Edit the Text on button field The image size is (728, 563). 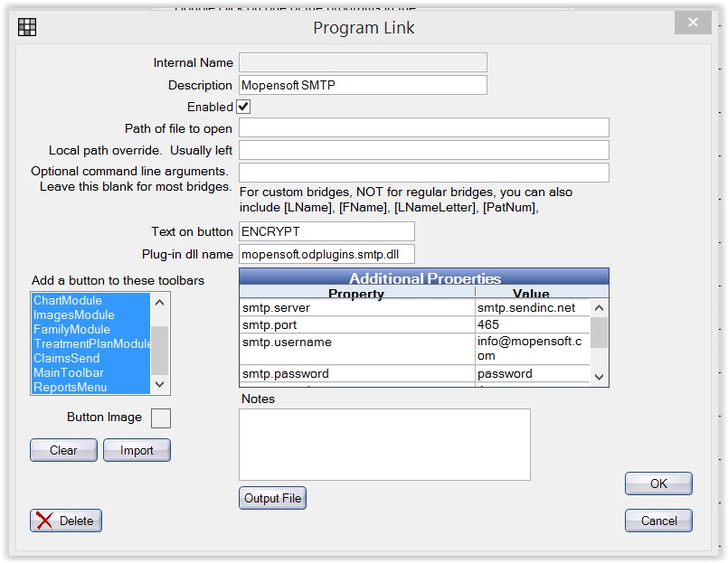pyautogui.click(x=326, y=231)
